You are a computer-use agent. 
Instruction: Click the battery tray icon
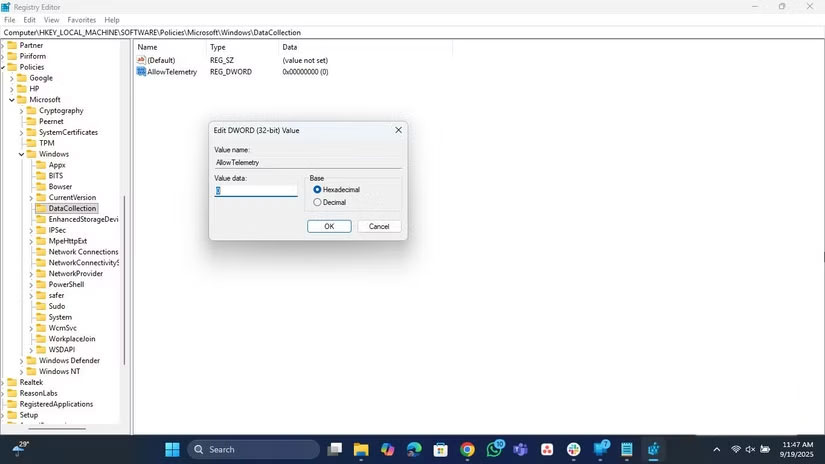[765, 449]
